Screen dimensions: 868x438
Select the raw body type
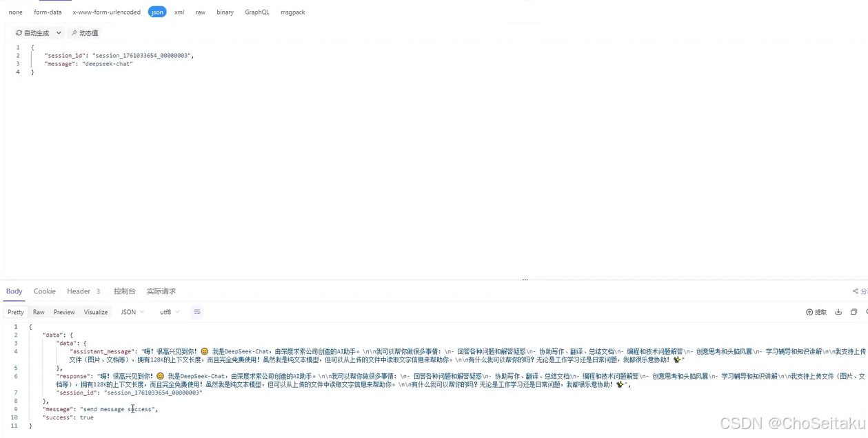[x=200, y=12]
